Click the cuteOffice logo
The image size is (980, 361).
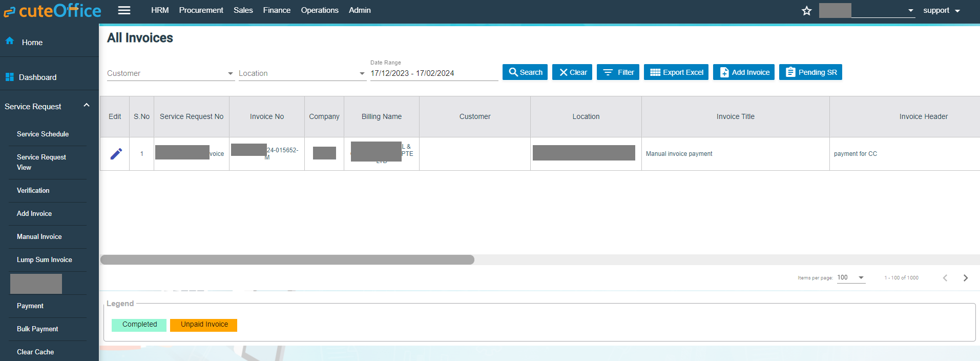[52, 11]
